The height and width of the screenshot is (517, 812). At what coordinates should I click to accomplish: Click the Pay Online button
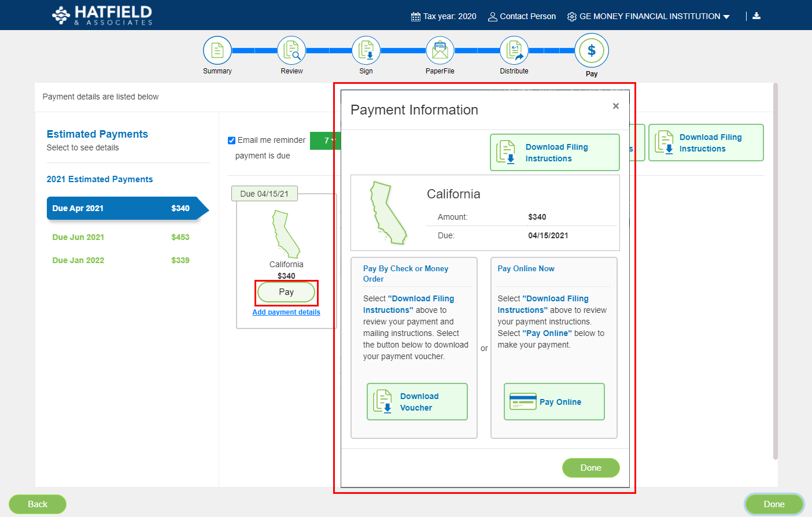click(x=554, y=402)
